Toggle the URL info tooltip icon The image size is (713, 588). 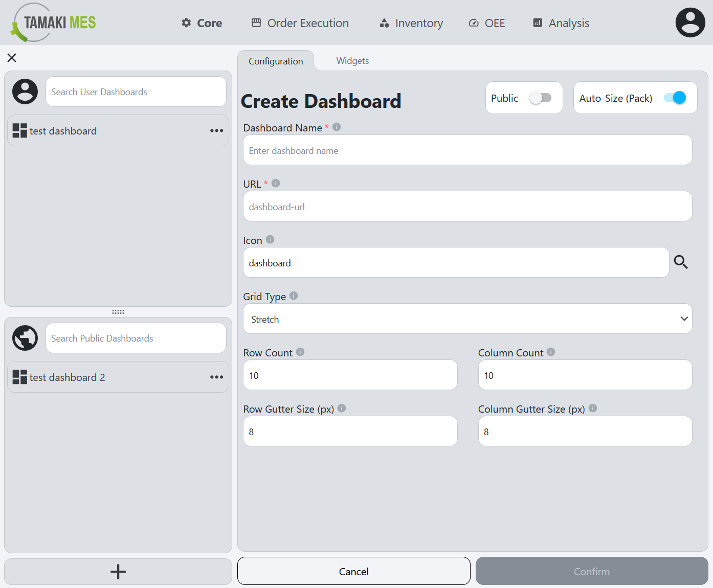[276, 183]
